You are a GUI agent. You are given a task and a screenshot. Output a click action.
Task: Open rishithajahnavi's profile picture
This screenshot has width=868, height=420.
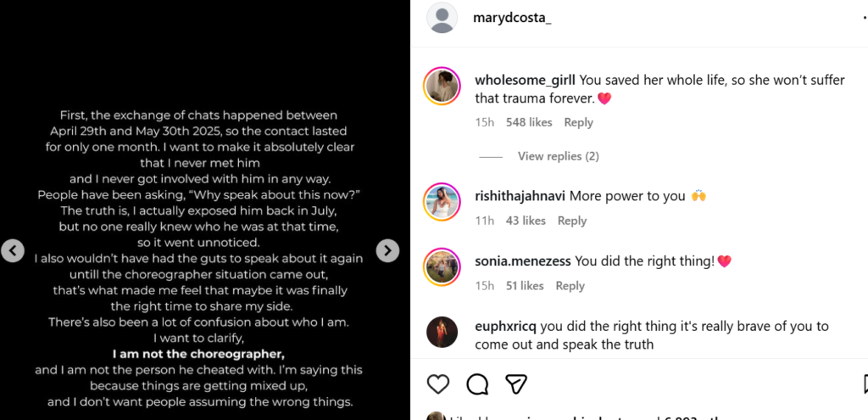click(x=442, y=202)
